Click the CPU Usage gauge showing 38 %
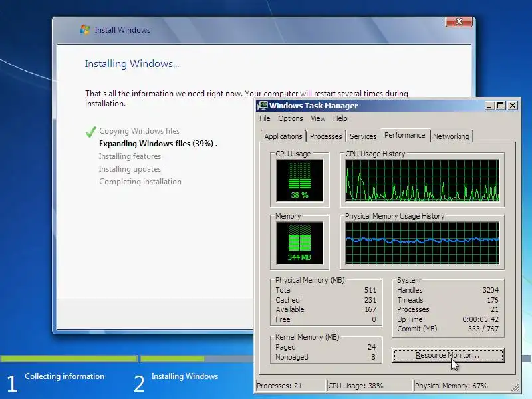The image size is (532, 399). pyautogui.click(x=299, y=181)
